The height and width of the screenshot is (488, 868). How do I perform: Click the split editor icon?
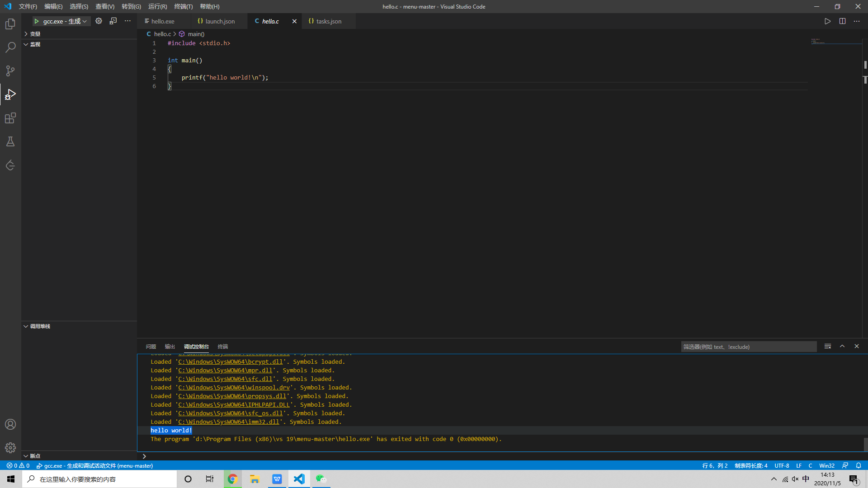point(842,21)
